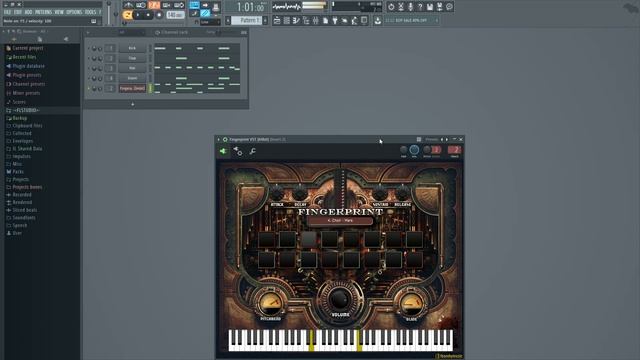The width and height of the screenshot is (640, 360).
Task: Open the OPTIONS menu
Action: 74,12
